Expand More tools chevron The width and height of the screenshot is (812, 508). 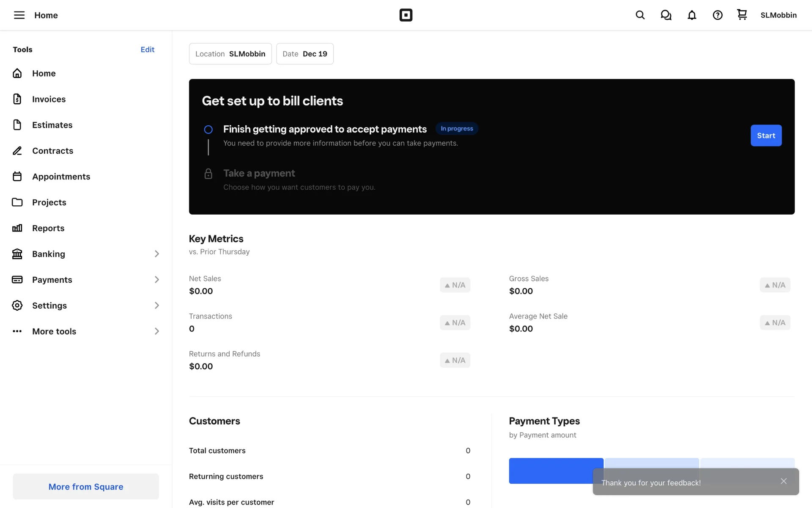[156, 331]
